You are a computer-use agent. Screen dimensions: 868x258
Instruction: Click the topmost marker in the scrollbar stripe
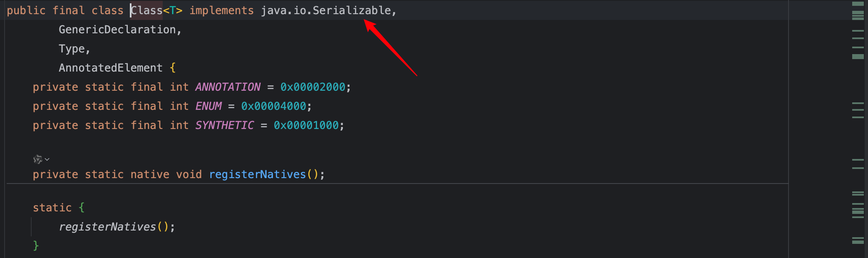tap(858, 4)
